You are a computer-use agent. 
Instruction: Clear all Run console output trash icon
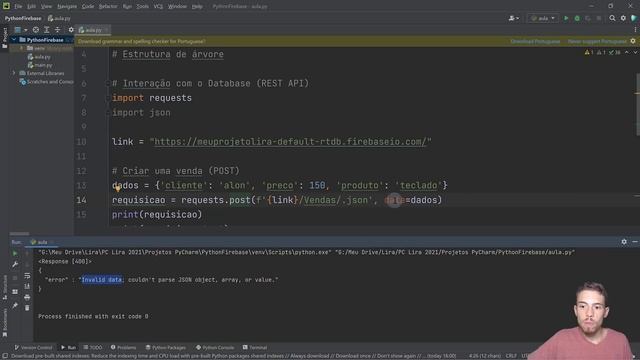(27, 308)
